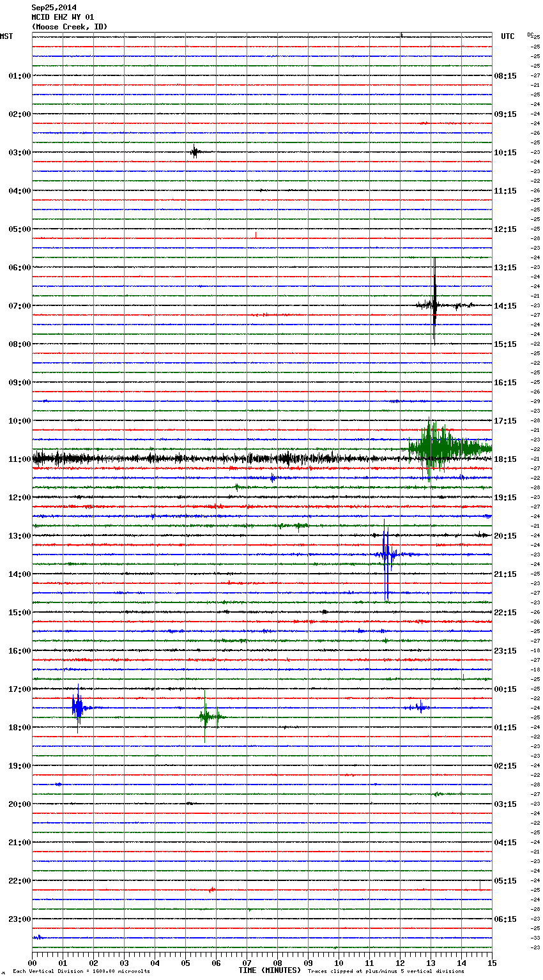The height and width of the screenshot is (980, 543).
Task: Click the 10:15 UTC row label
Action: pos(505,153)
